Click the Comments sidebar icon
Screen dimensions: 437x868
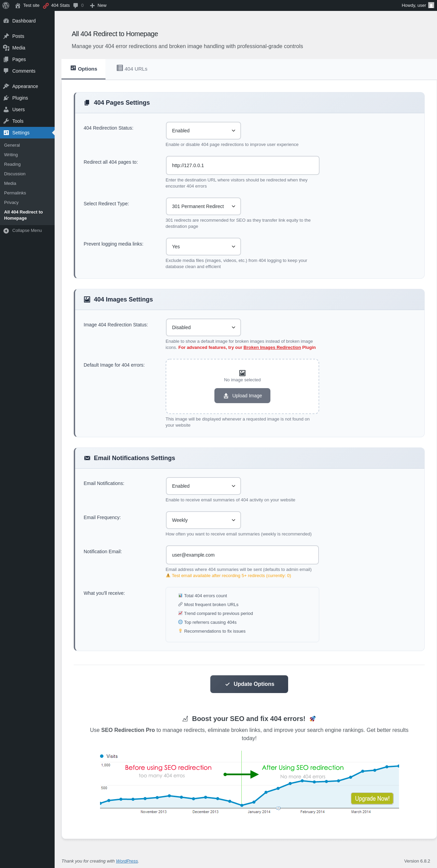tap(6, 71)
